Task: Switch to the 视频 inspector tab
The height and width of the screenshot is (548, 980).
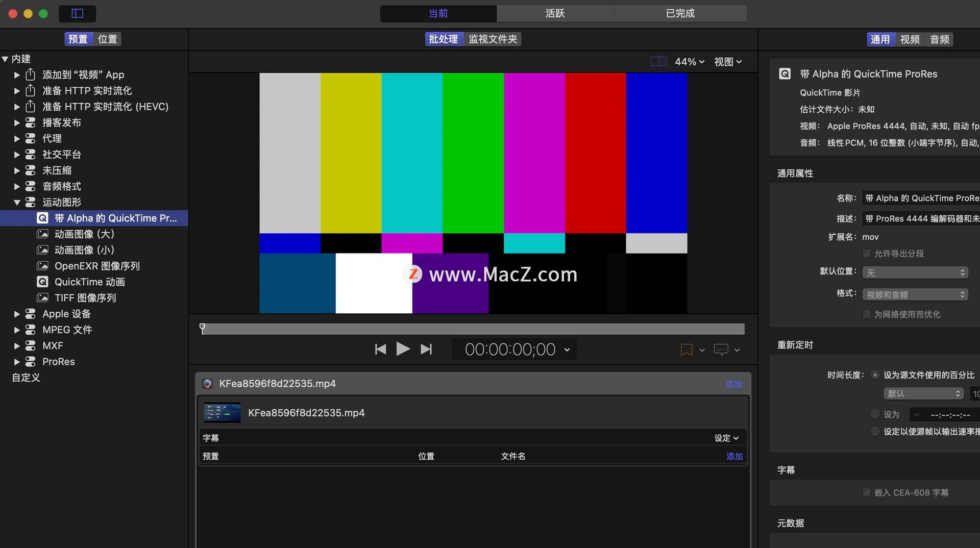Action: 910,39
